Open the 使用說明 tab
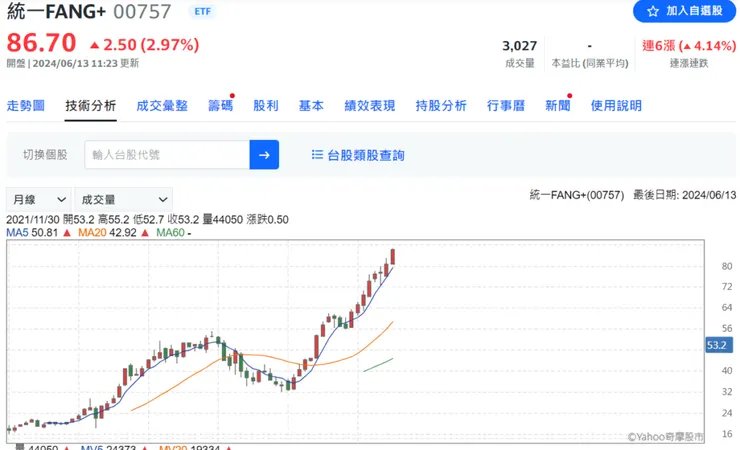 [616, 106]
